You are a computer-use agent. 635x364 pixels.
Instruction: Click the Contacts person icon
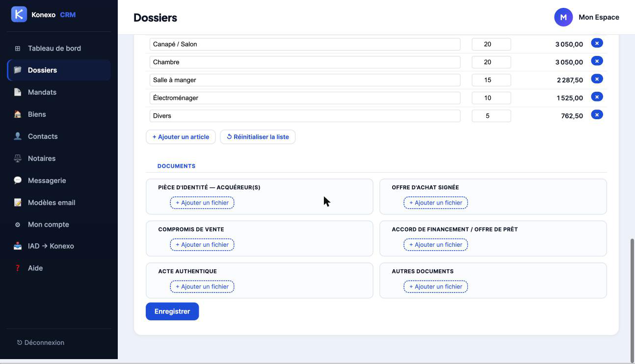tap(18, 136)
